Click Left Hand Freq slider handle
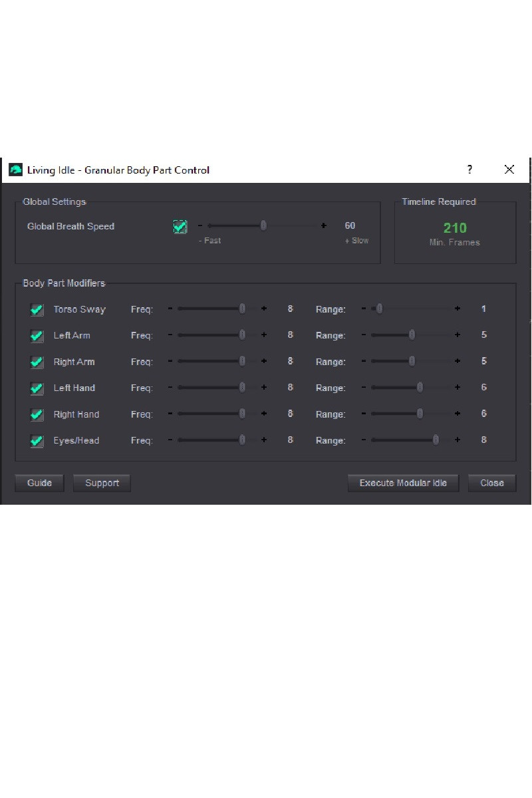This screenshot has height=798, width=532. (242, 387)
